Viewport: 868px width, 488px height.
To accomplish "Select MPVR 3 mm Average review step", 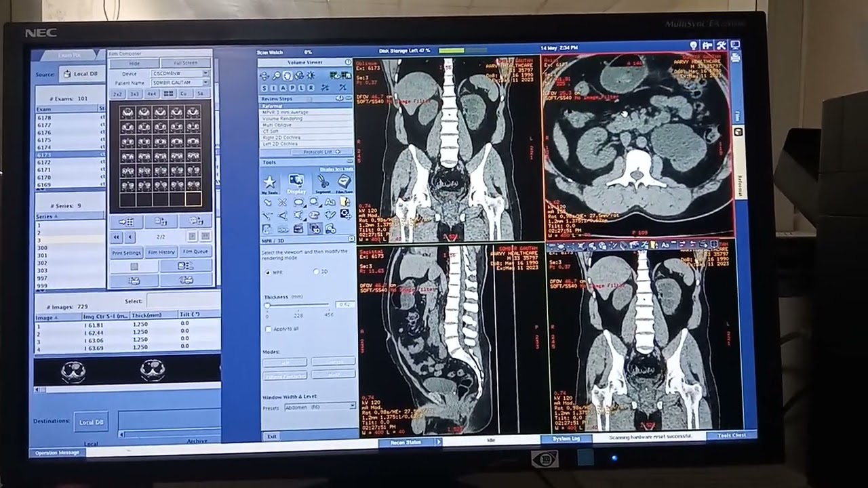I will pyautogui.click(x=306, y=113).
